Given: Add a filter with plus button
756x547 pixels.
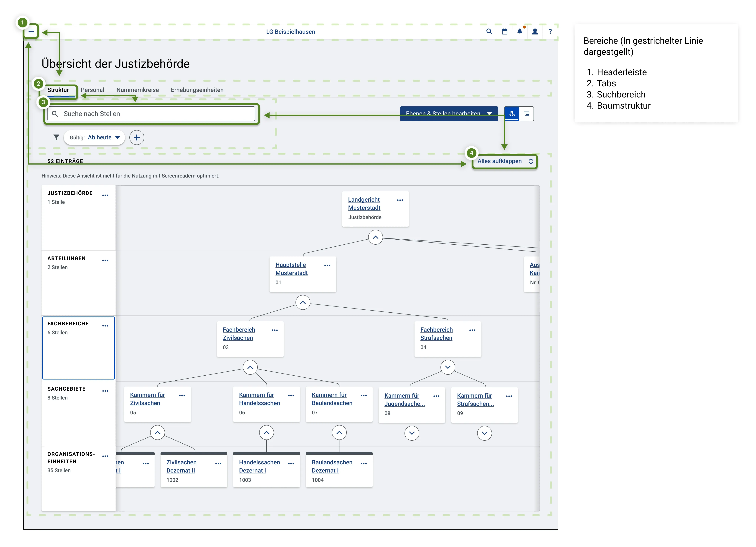Looking at the screenshot, I should click(x=137, y=137).
